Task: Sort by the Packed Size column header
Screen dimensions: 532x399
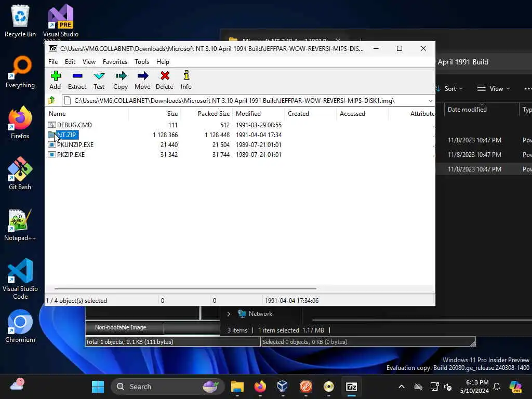Action: tap(206, 114)
